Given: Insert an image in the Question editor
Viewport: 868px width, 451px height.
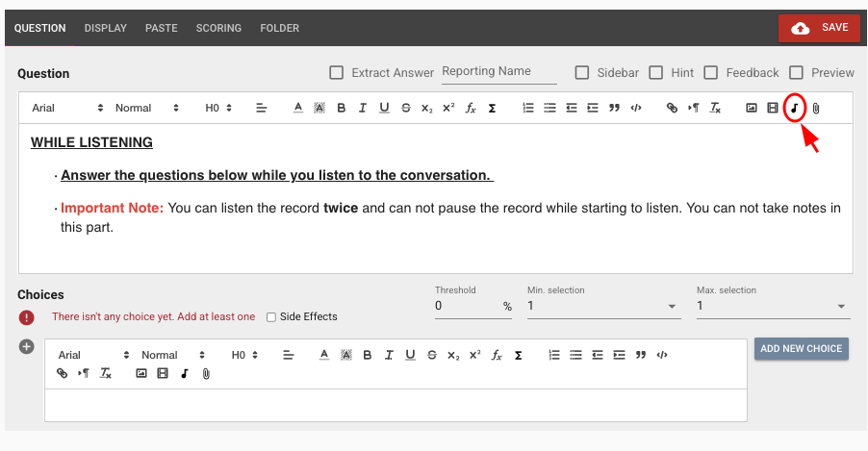Looking at the screenshot, I should pyautogui.click(x=752, y=108).
